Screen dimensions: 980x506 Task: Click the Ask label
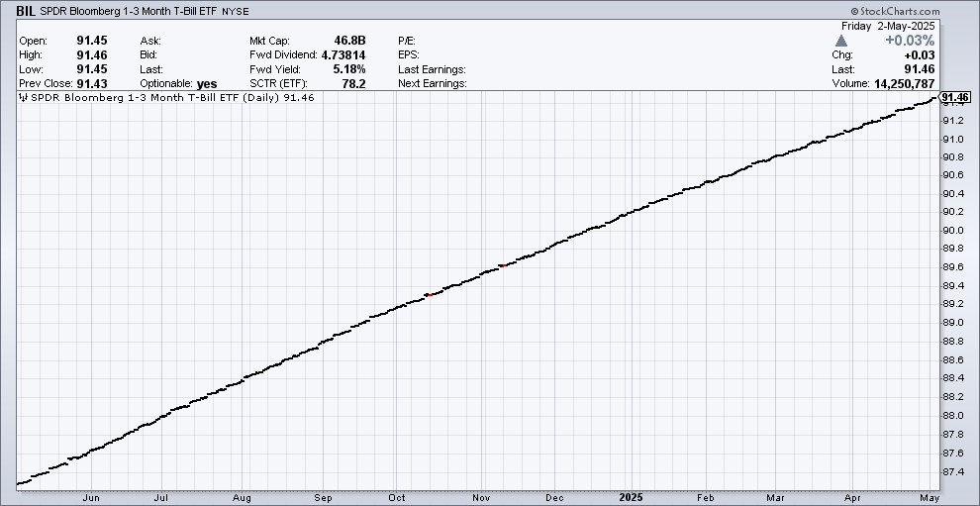tap(150, 41)
